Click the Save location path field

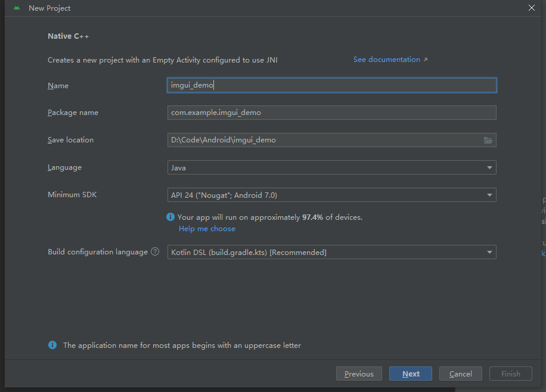point(324,140)
